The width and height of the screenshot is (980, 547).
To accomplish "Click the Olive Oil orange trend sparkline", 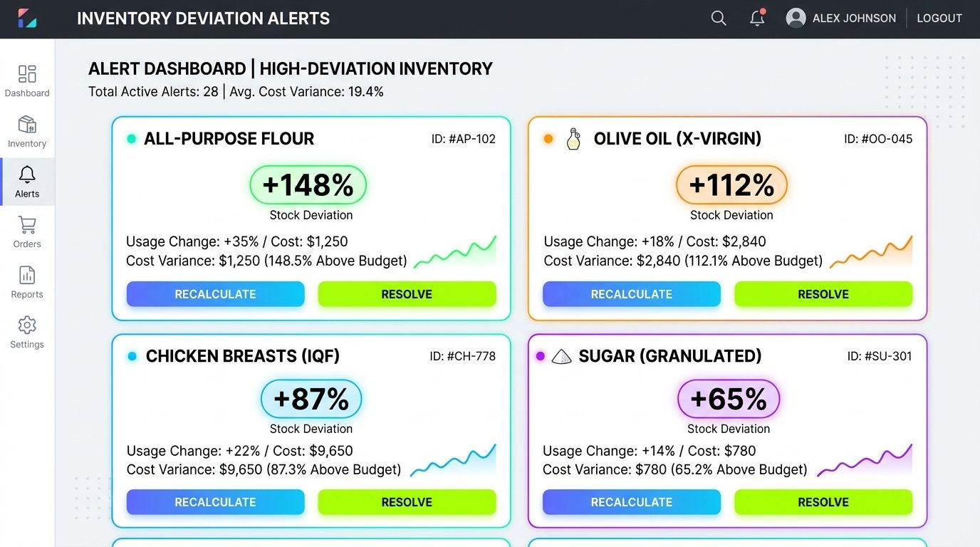I will click(x=871, y=251).
